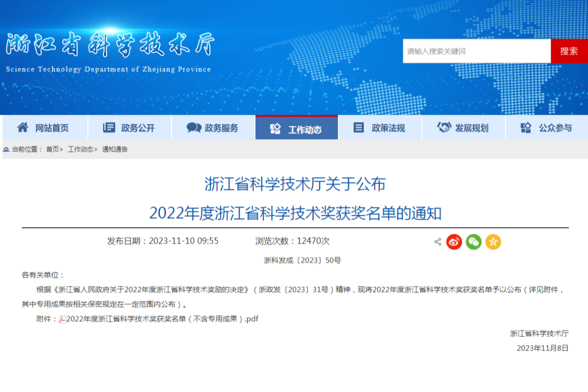Open the 公众参与 navigation tab
The width and height of the screenshot is (588, 392).
[546, 128]
